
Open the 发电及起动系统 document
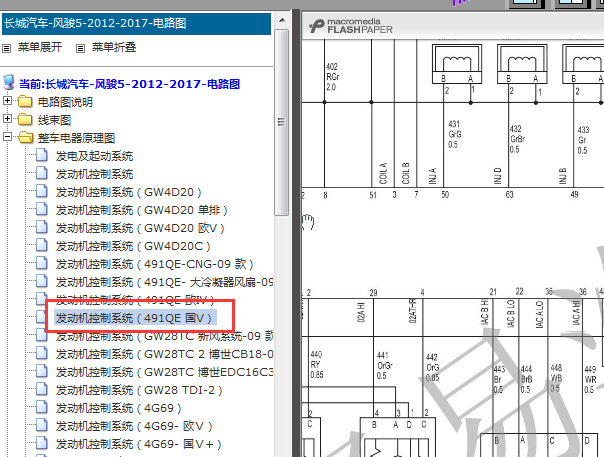[94, 156]
